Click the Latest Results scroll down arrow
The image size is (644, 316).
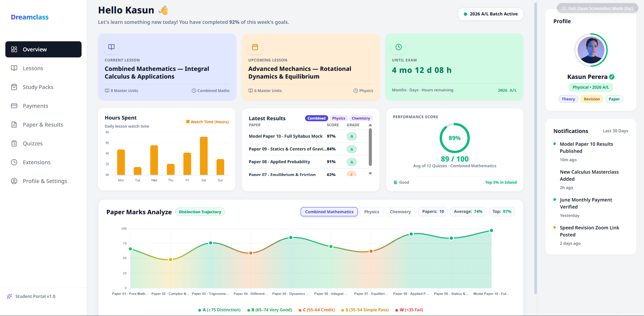coord(370,174)
